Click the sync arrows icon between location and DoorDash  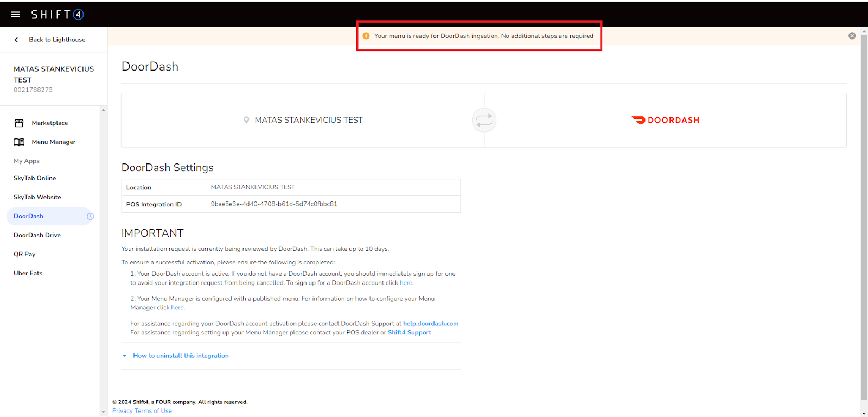484,120
